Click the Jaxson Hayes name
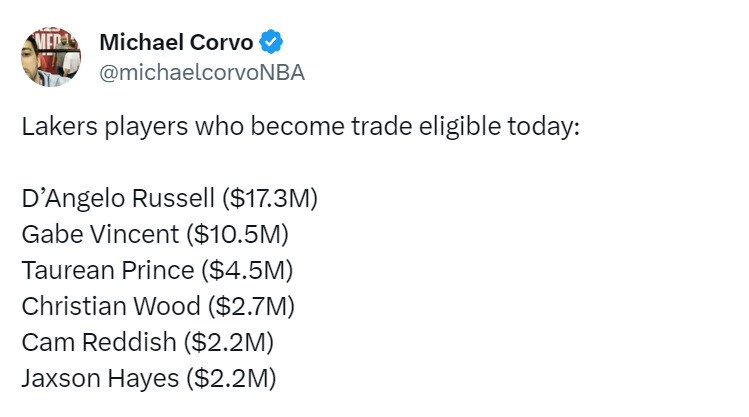 [100, 378]
